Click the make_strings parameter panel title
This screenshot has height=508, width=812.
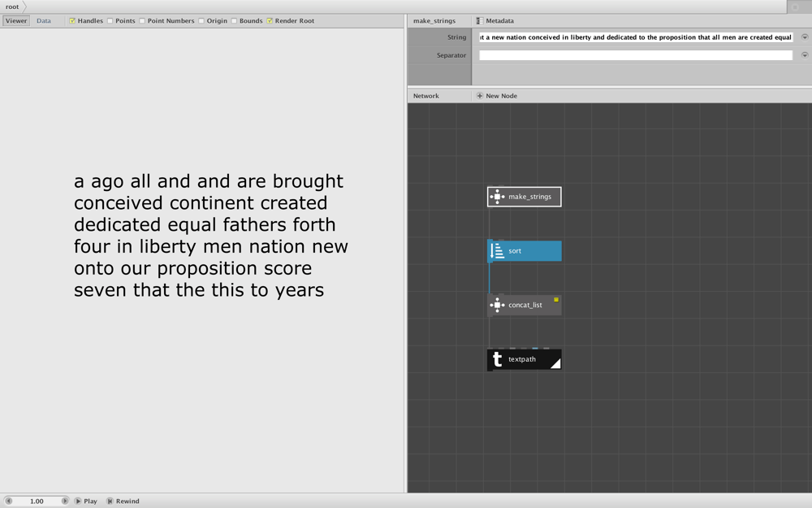click(434, 21)
